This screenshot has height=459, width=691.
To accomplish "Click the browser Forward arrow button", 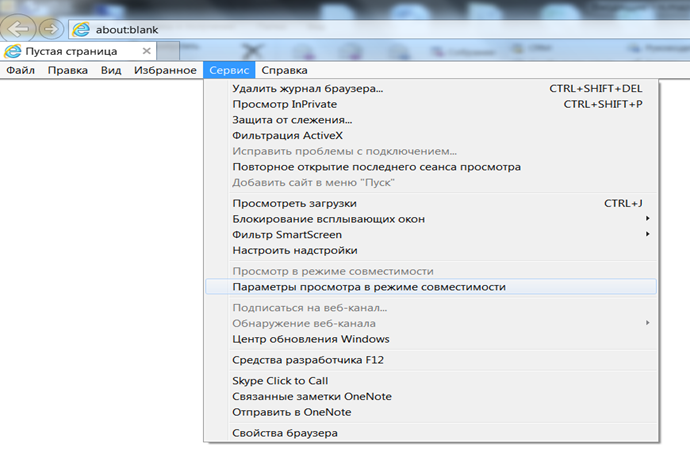I will pos(50,27).
